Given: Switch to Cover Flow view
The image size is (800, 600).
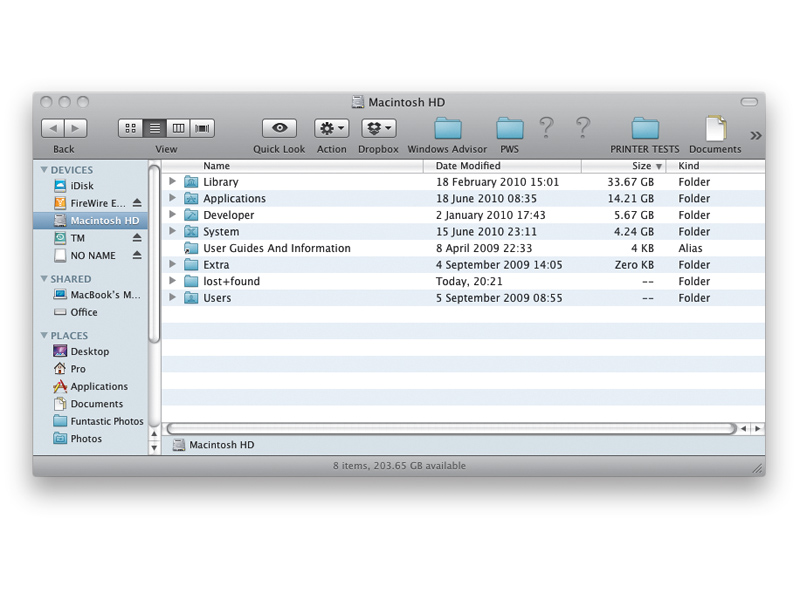Looking at the screenshot, I should click(202, 128).
